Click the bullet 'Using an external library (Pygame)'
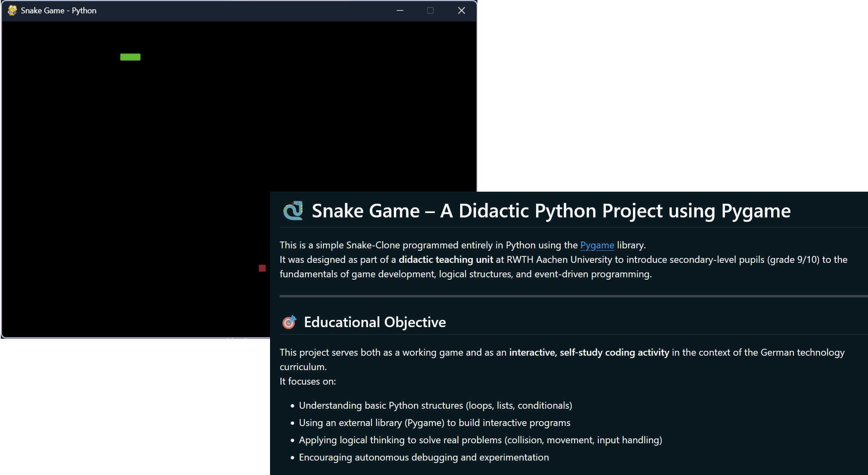868x475 pixels. 435,423
